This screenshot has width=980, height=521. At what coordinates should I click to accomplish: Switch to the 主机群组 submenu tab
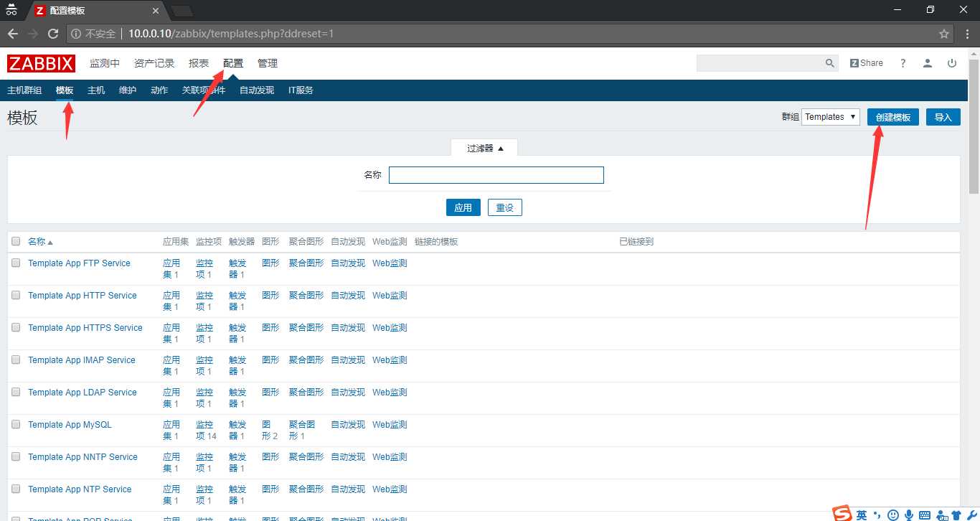coord(24,90)
